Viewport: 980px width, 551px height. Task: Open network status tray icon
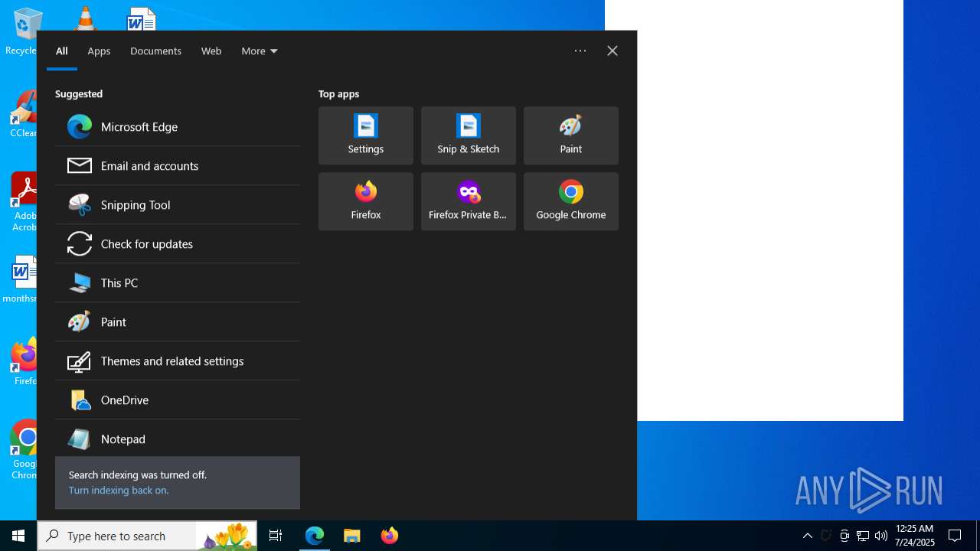[x=863, y=536]
